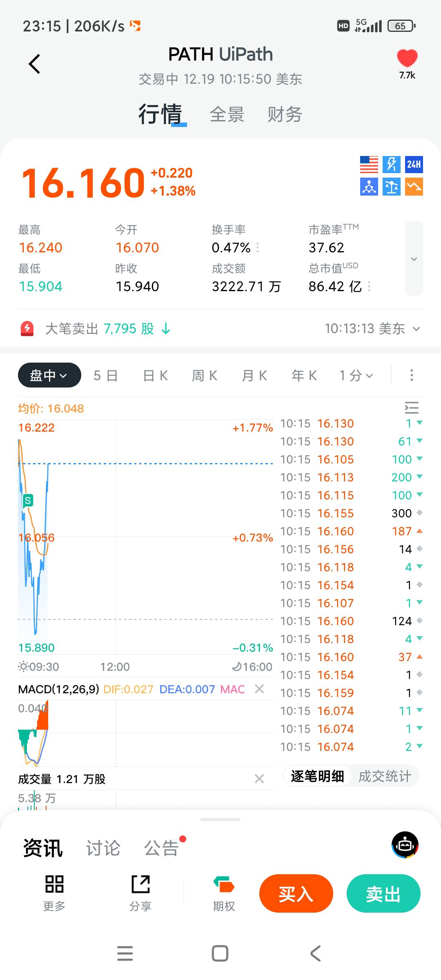Viewport: 441px width, 980px height.
Task: Tap the 24H trading badge icon
Action: pyautogui.click(x=414, y=165)
